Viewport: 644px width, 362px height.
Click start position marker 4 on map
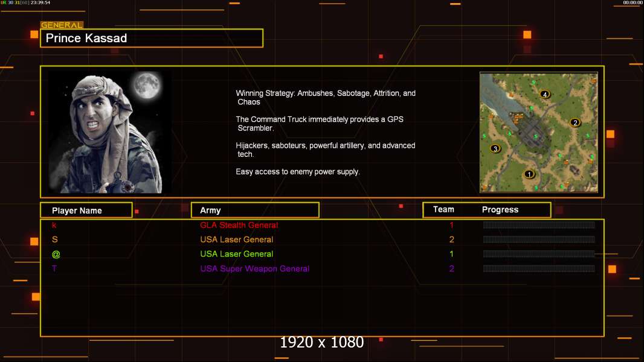click(544, 94)
